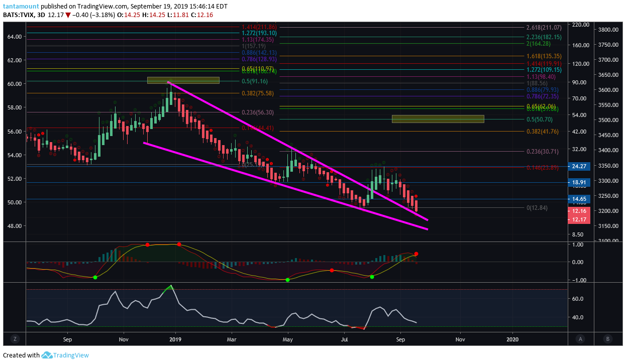Click the red down arrow beside 12.17
The width and height of the screenshot is (626, 364).
(68, 15)
